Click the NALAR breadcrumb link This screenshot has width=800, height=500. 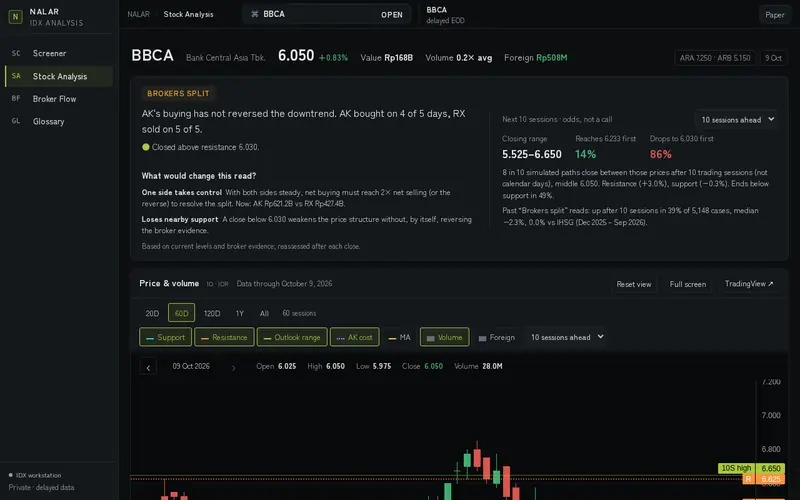(x=138, y=14)
